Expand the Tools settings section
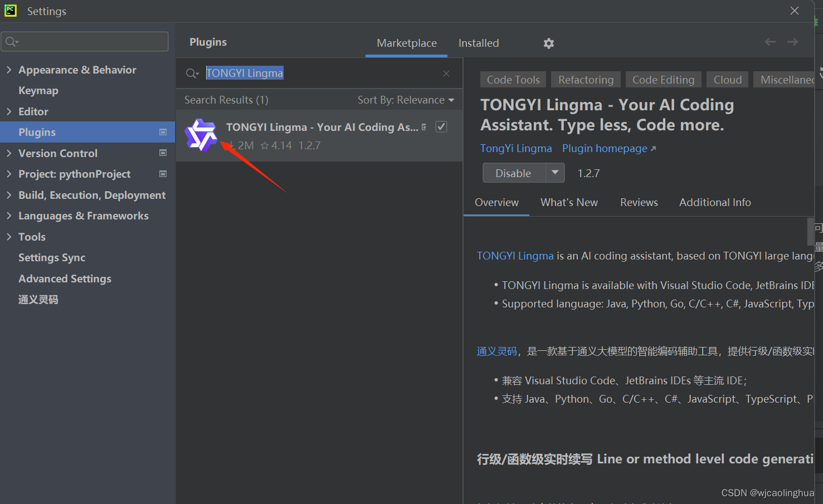The width and height of the screenshot is (823, 504). 9,237
